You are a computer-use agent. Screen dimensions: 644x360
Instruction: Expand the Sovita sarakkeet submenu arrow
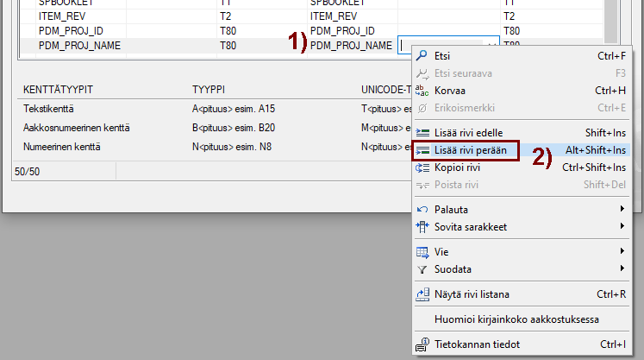coord(622,227)
